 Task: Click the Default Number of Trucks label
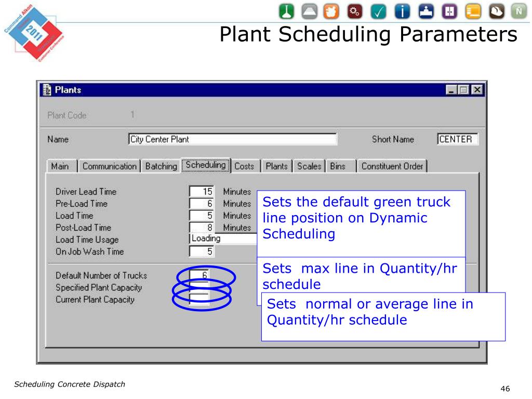pyautogui.click(x=101, y=275)
